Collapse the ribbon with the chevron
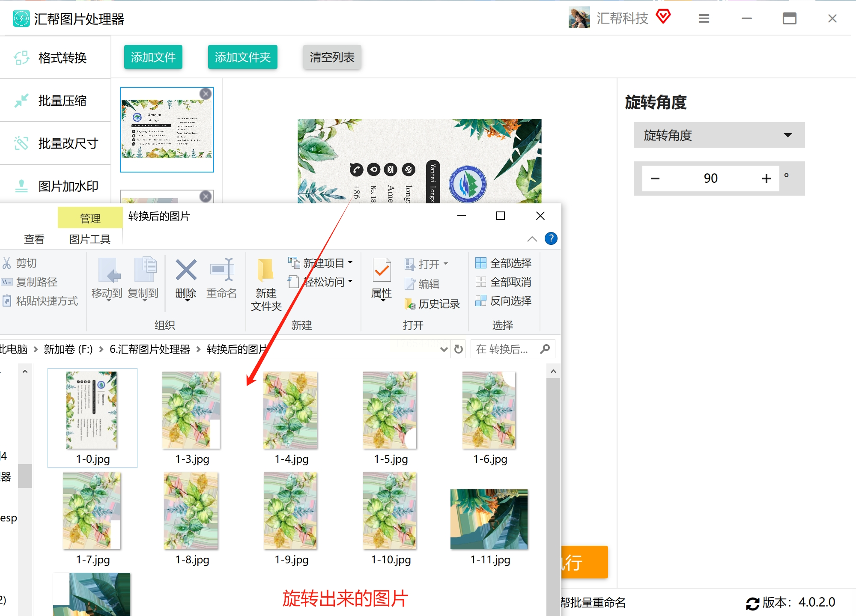The width and height of the screenshot is (856, 616). coord(532,239)
